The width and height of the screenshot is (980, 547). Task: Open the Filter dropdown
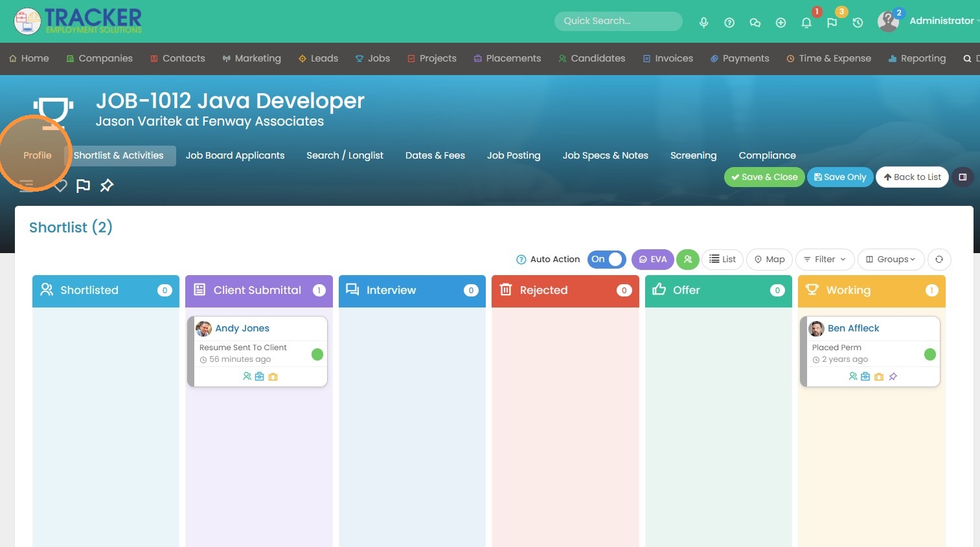pyautogui.click(x=825, y=259)
